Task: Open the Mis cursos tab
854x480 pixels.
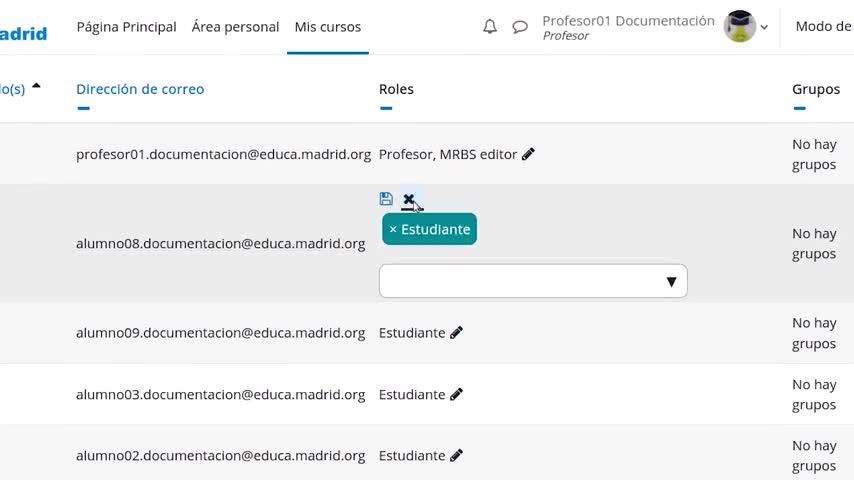Action: [x=328, y=27]
